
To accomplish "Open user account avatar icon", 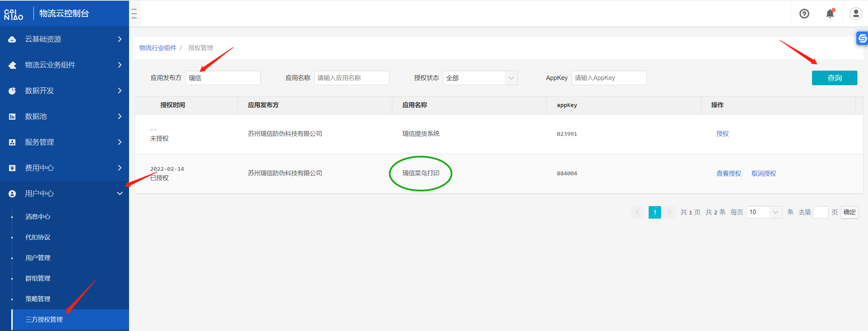I will coord(856,14).
